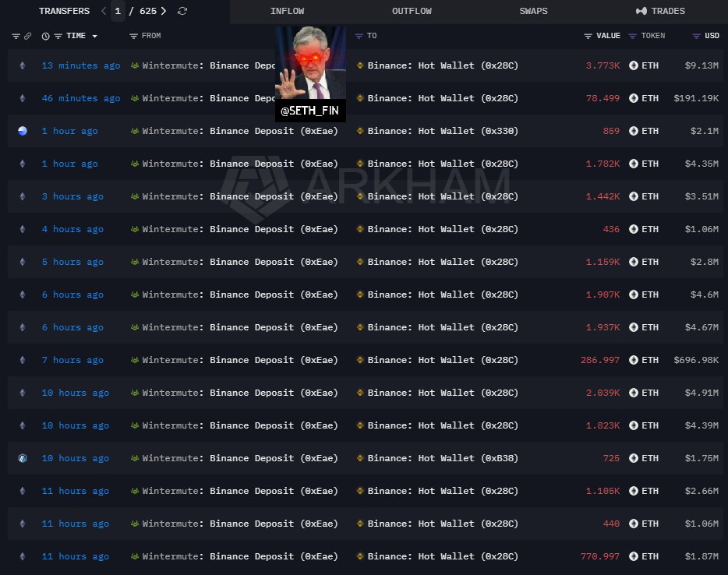This screenshot has width=728, height=575.
Task: Open the TOKEN column filter
Action: [632, 36]
